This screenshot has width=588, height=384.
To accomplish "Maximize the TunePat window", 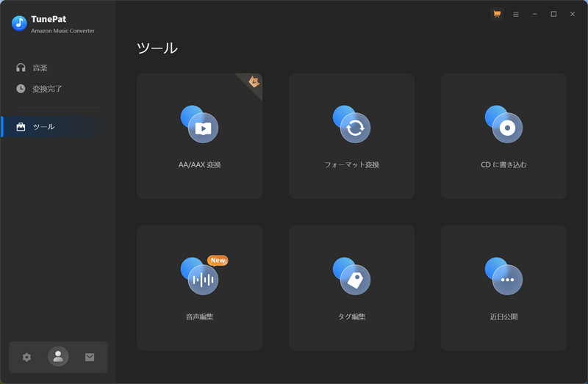I will point(553,14).
